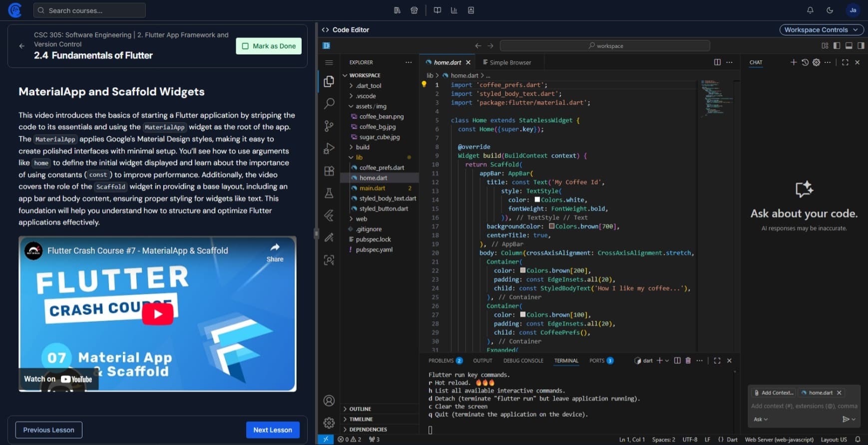Click the Colors.white color swatch

[x=537, y=200]
